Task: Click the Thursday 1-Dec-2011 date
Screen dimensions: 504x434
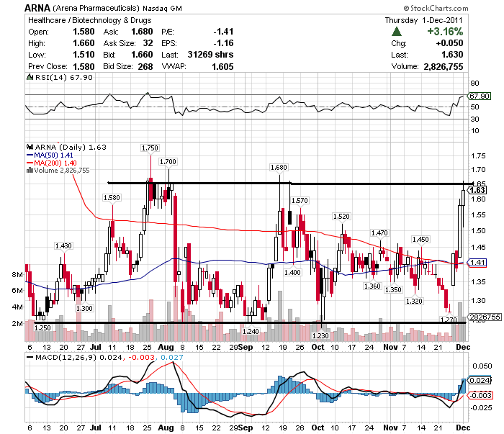Action: coord(423,20)
